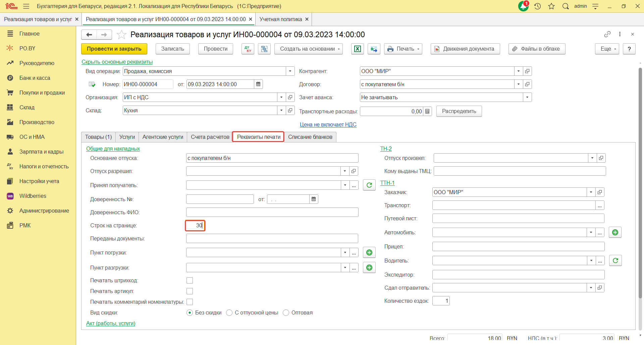
Task: Click green plus icon beside Пункт погрузки
Action: pos(369,252)
